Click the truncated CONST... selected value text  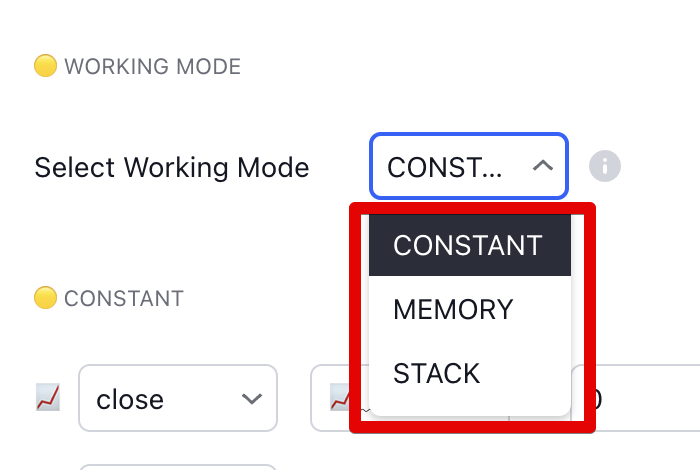pos(445,167)
